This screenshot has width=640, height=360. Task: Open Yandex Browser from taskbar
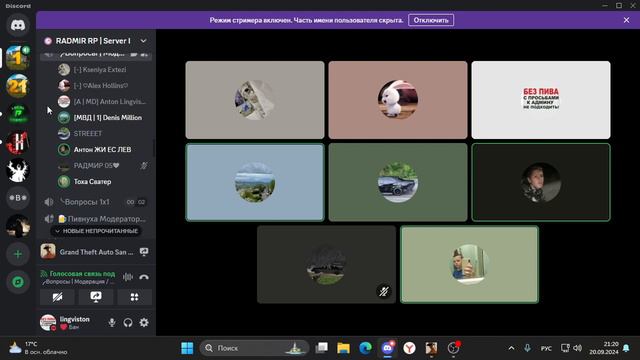[x=409, y=348]
